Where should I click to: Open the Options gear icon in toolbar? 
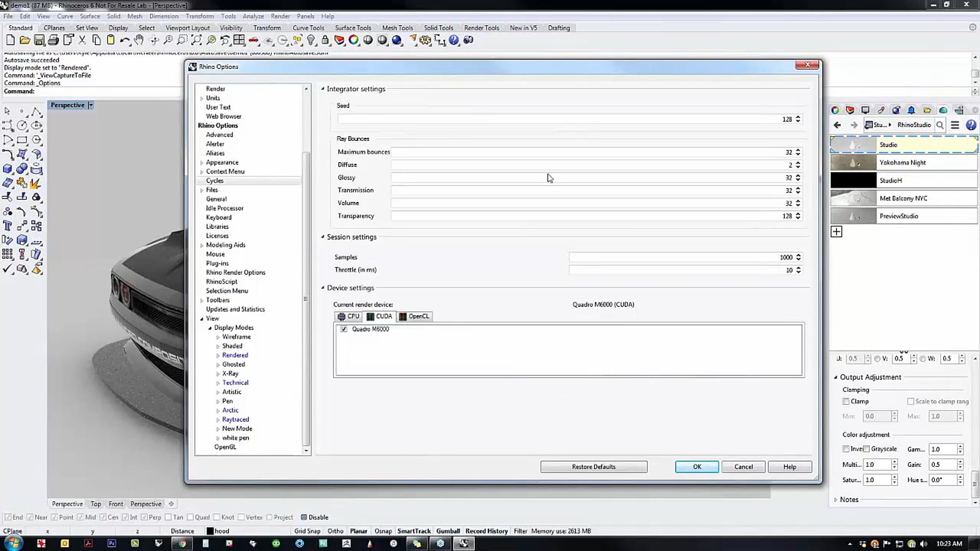[425, 40]
